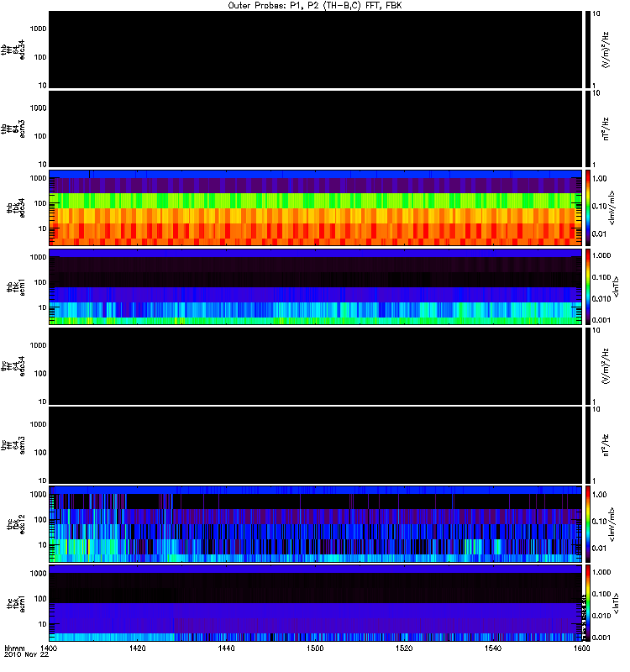This screenshot has height=672, width=630.
Task: Click the '<|mV/m|>' unit label of thb fbk edc34
Action: pos(612,207)
